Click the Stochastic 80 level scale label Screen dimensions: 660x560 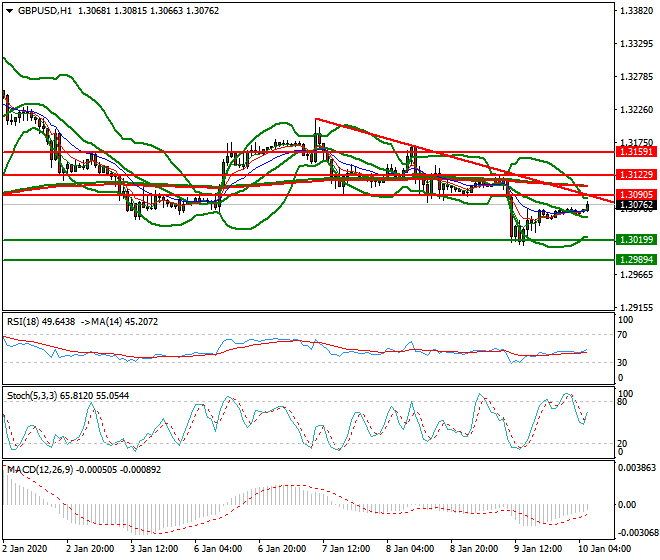tap(623, 402)
